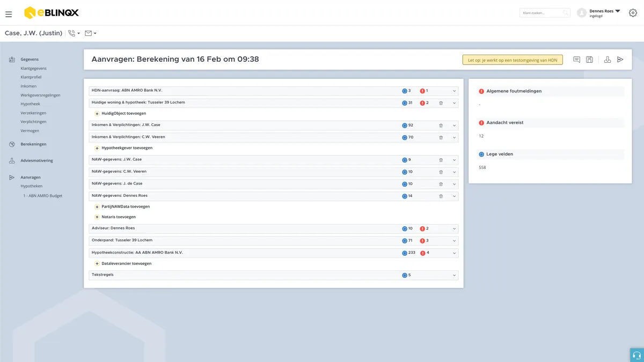Open Adviesmotivering in the sidebar
Image resolution: width=644 pixels, height=362 pixels.
36,161
